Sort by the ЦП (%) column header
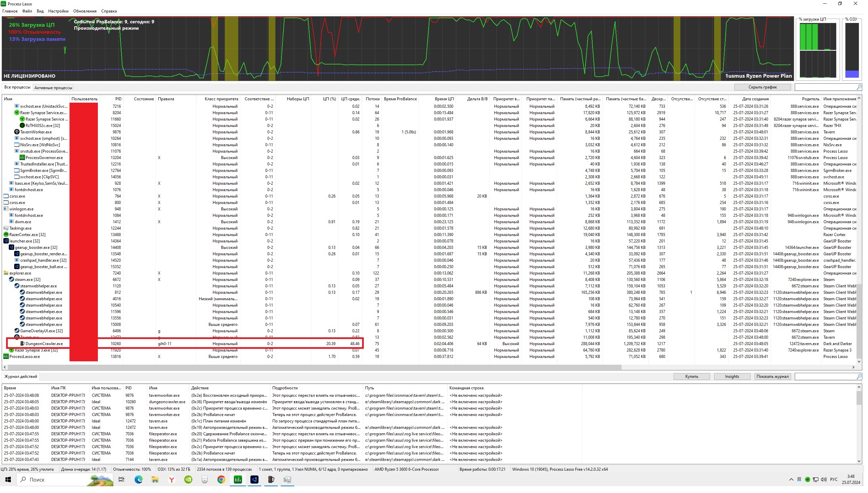Image resolution: width=868 pixels, height=493 pixels. [x=329, y=99]
